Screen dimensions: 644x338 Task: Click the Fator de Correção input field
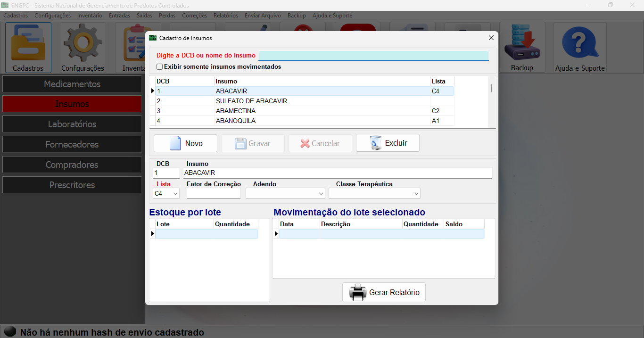(213, 194)
